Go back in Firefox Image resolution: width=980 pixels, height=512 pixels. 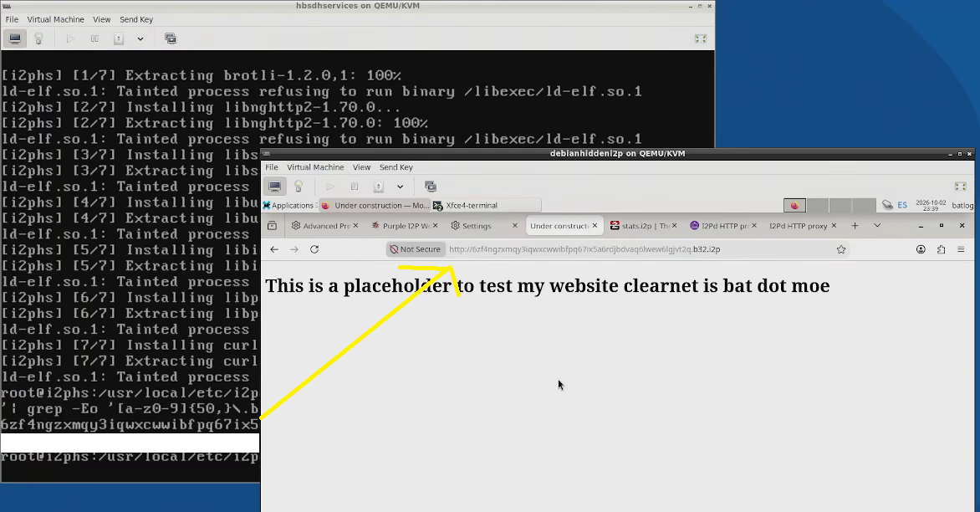tap(273, 249)
